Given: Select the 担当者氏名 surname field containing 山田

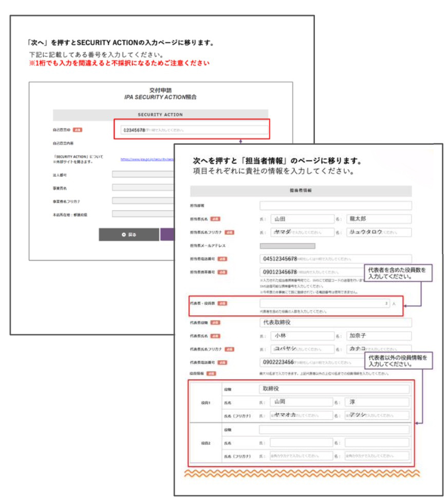Looking at the screenshot, I should coord(302,219).
